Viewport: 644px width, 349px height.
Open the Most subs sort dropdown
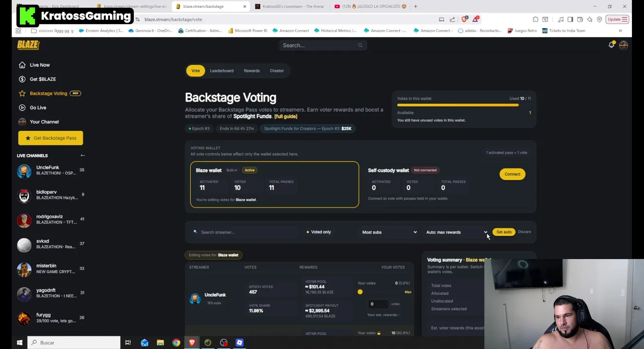click(x=389, y=232)
